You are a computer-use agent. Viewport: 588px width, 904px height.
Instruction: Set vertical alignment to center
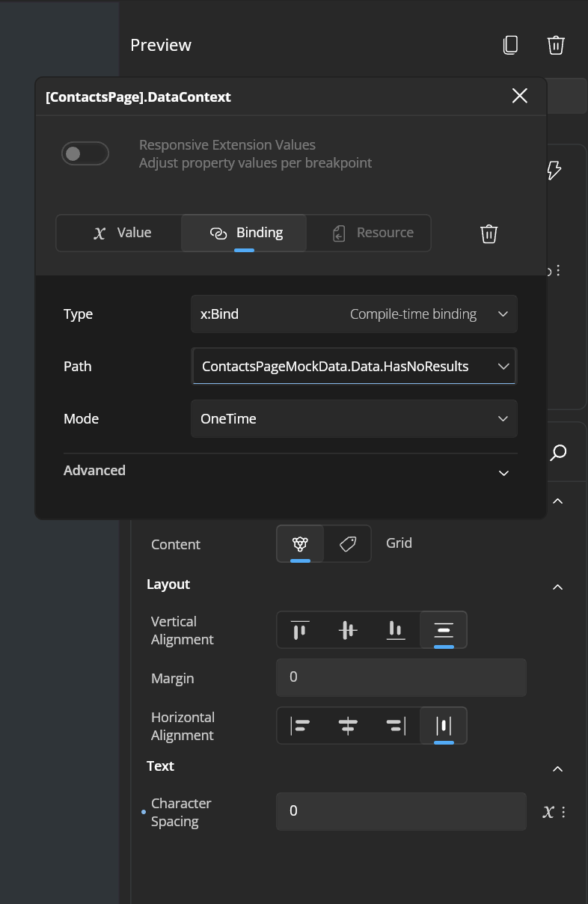point(348,630)
